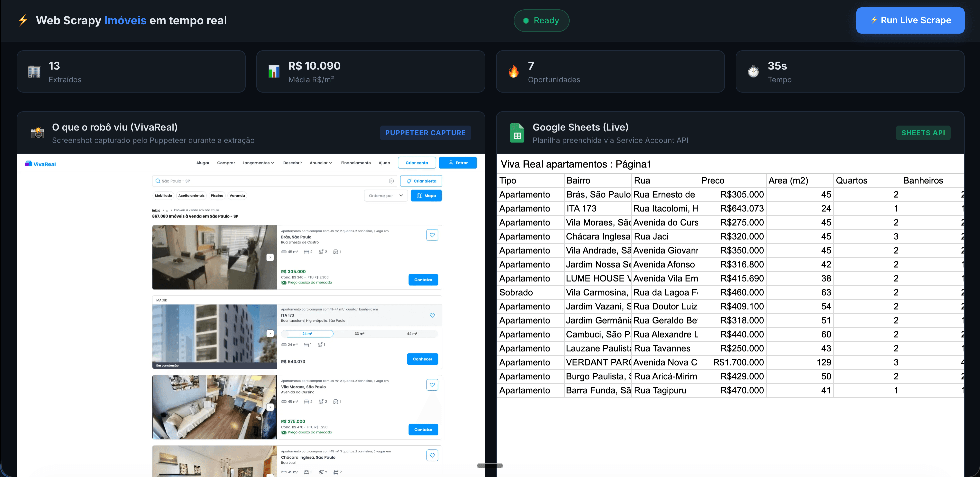Image resolution: width=980 pixels, height=477 pixels.
Task: Open the ITA 173 building photo thumbnail
Action: (215, 336)
